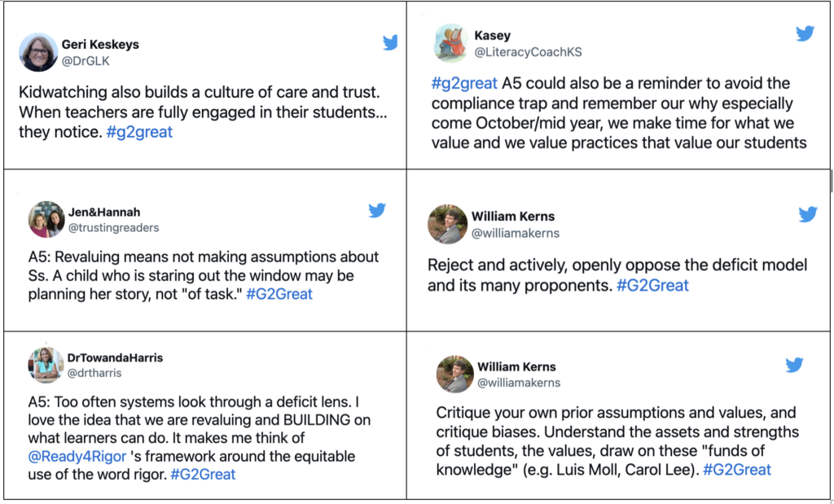The height and width of the screenshot is (504, 834).
Task: Click the #g2great hashtag in Geri Keskeys tweet
Action: (x=139, y=132)
